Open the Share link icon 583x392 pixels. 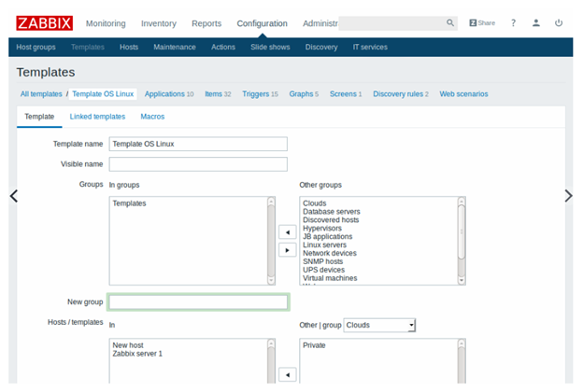pyautogui.click(x=482, y=22)
